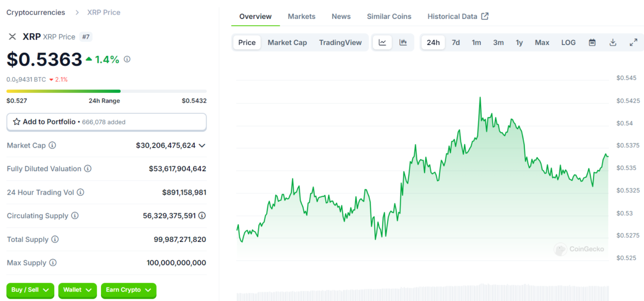Toggle LOG scale on chart

[568, 42]
